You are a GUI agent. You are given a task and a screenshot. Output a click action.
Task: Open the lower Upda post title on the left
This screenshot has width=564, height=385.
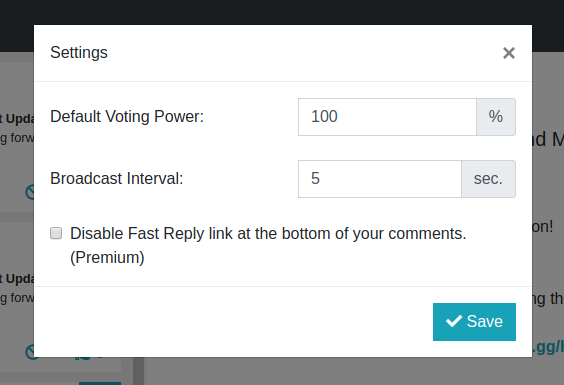(17, 279)
